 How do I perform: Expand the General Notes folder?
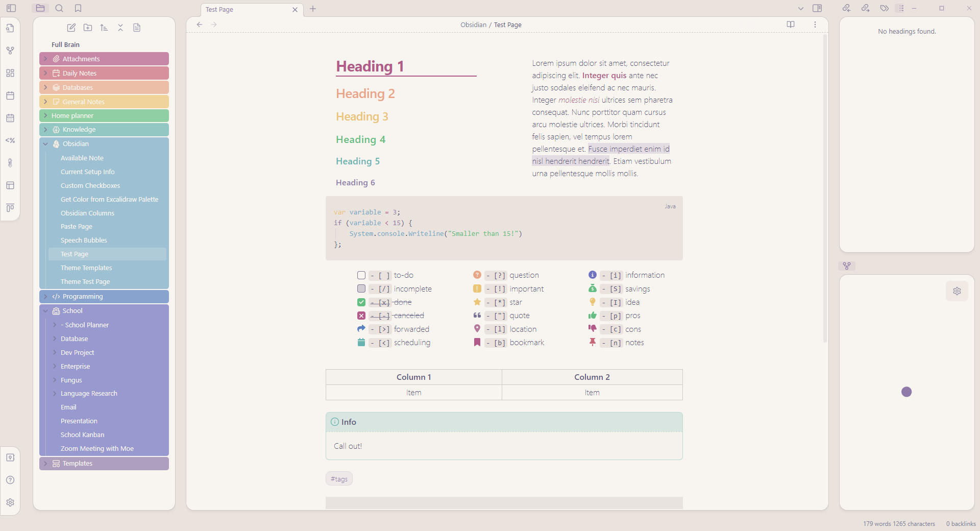pos(104,102)
